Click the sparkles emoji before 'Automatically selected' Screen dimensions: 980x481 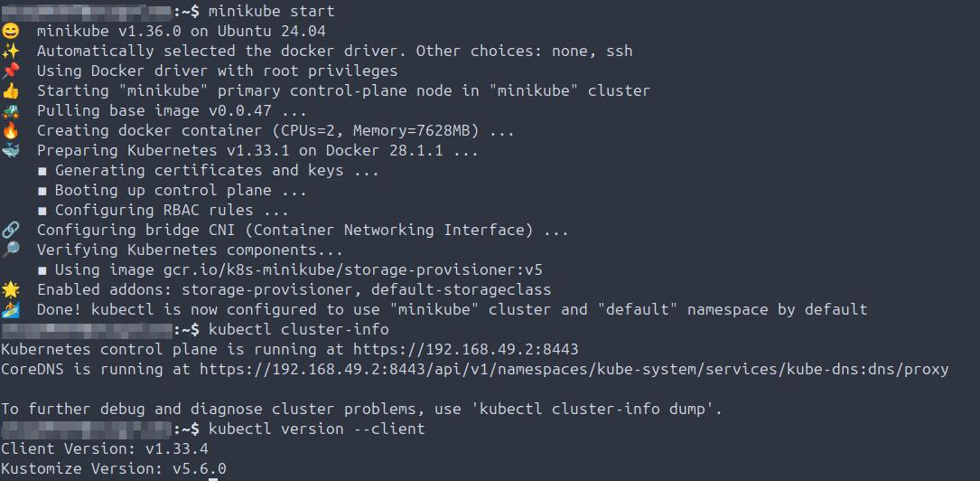pos(10,52)
